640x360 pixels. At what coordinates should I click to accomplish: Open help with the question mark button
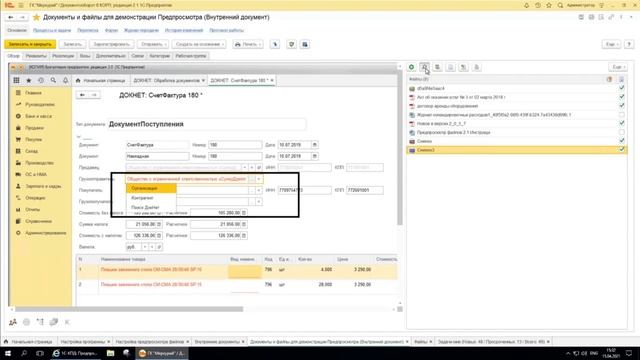[x=629, y=44]
